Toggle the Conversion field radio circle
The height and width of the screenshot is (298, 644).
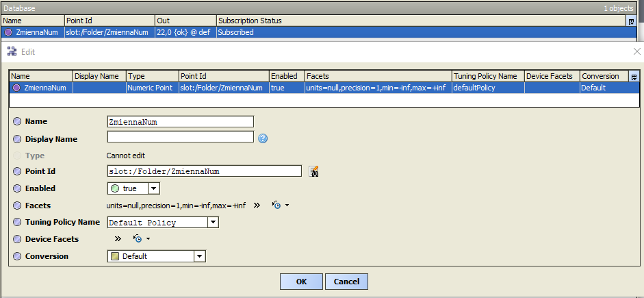coord(17,256)
